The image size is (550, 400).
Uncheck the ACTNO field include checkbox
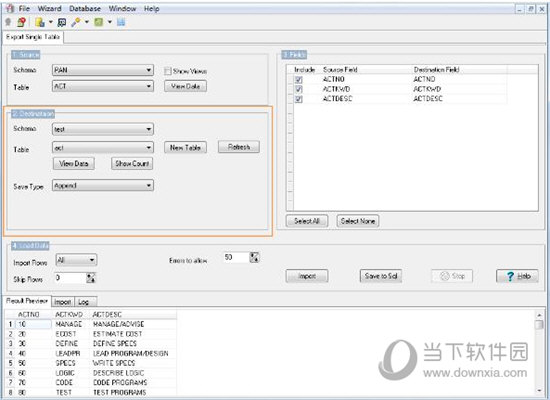[299, 80]
